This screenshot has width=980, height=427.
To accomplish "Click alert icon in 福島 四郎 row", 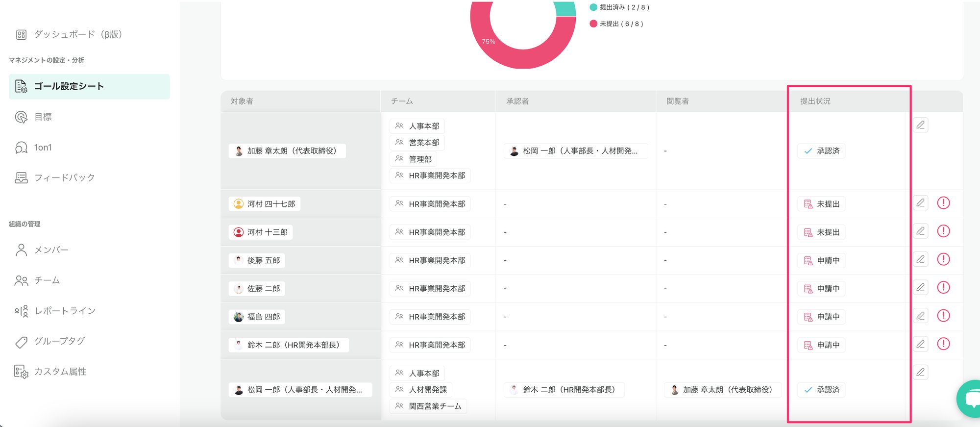I will click(943, 316).
